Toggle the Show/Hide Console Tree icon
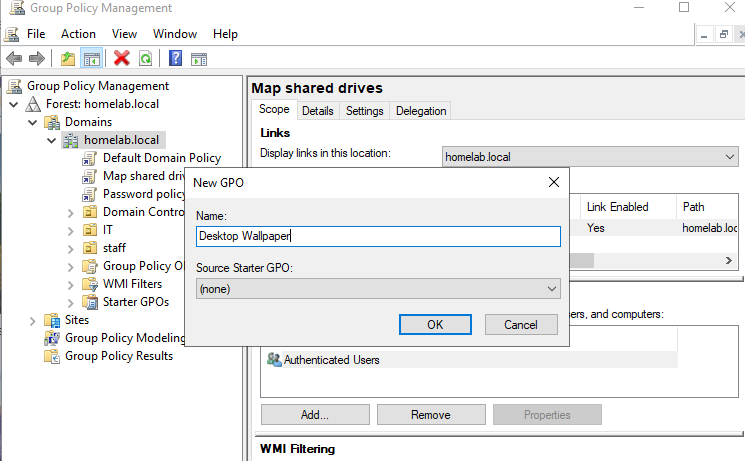Viewport: 745px width, 461px height. coord(91,59)
